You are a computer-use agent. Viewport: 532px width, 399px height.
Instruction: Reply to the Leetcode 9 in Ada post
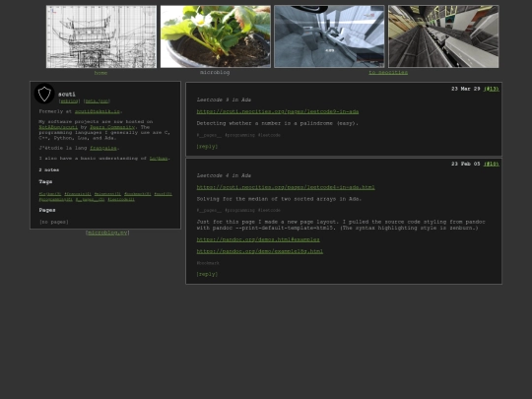pos(207,147)
